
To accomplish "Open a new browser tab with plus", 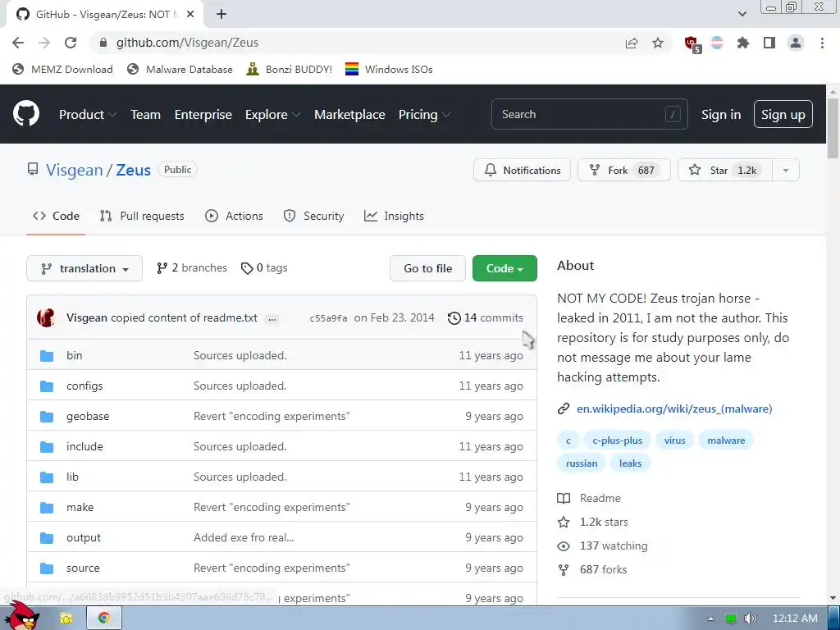I will (x=221, y=15).
